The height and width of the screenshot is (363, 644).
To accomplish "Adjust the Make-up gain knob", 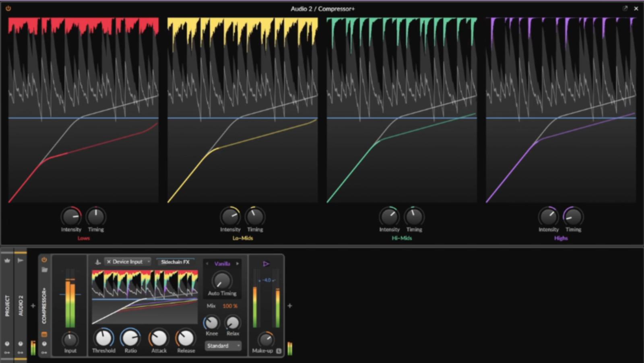I will tap(266, 340).
